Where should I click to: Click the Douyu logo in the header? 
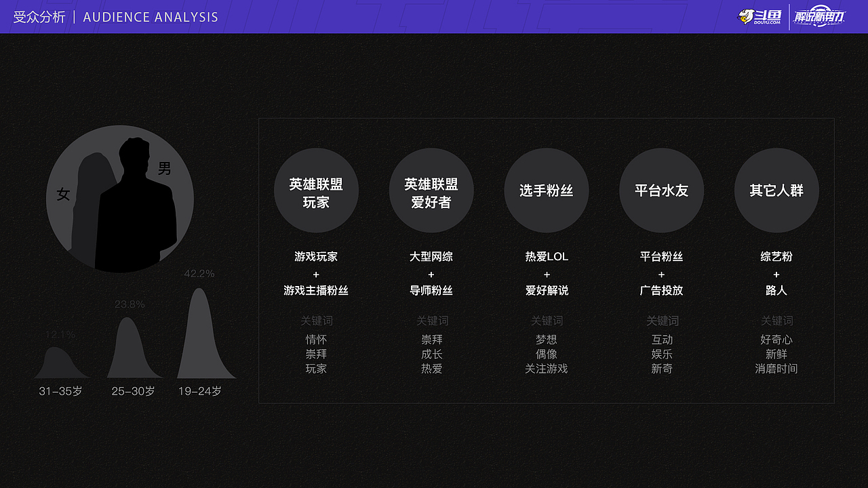759,16
